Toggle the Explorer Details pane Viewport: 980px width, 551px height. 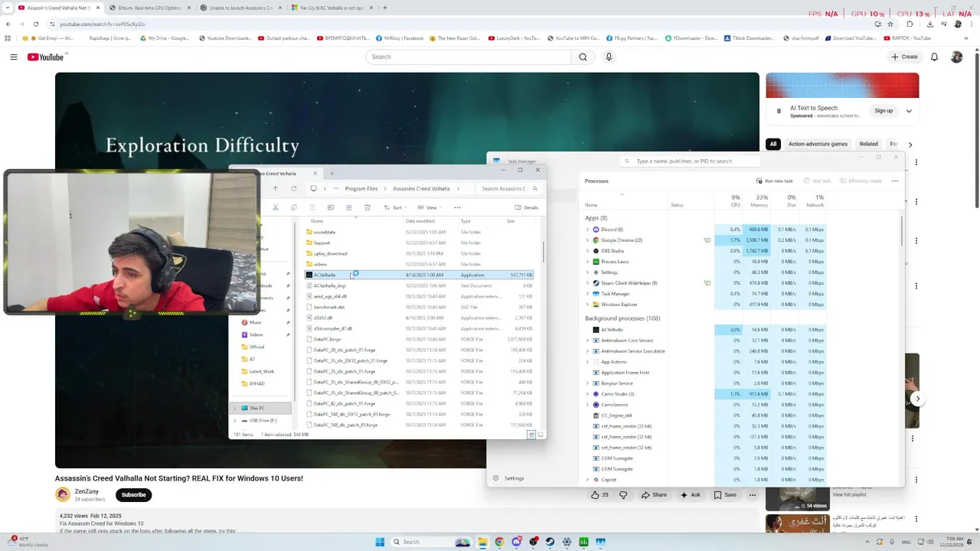tap(527, 207)
